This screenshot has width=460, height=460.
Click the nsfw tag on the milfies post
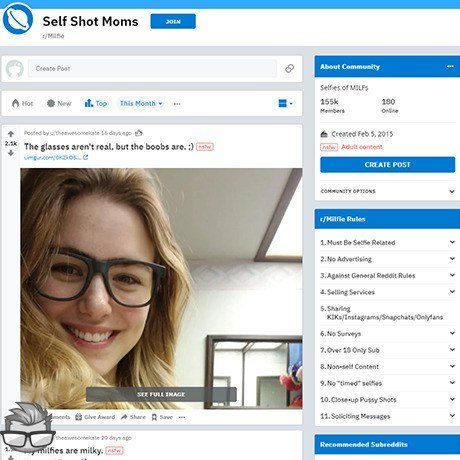click(114, 451)
